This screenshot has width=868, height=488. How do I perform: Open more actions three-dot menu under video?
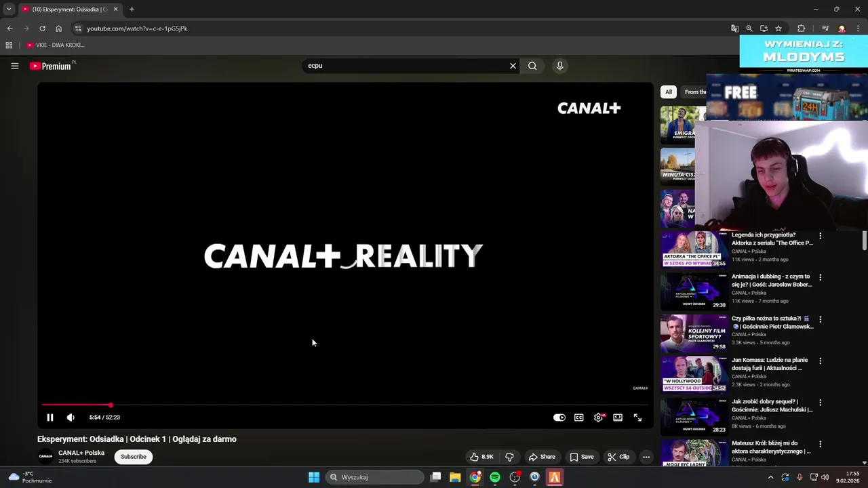646,457
